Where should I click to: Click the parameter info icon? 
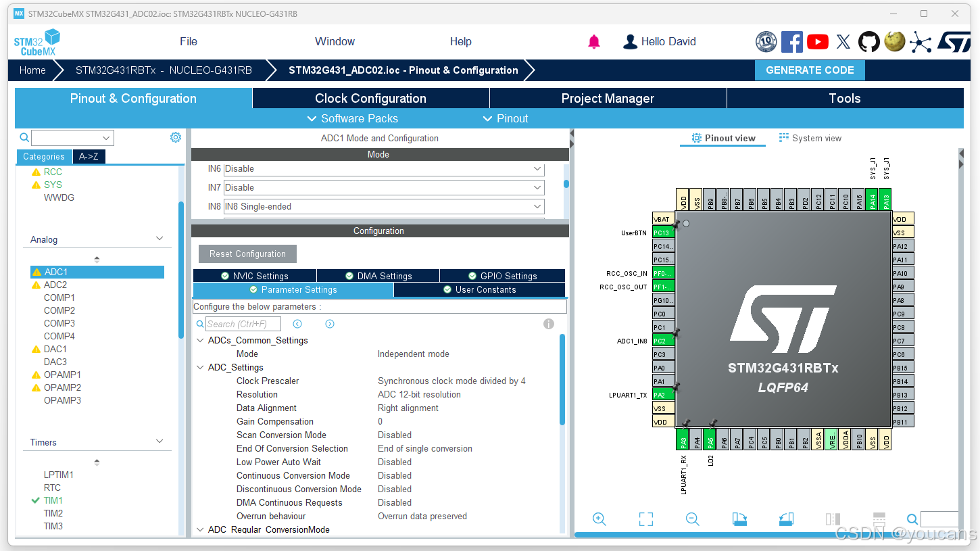(549, 324)
